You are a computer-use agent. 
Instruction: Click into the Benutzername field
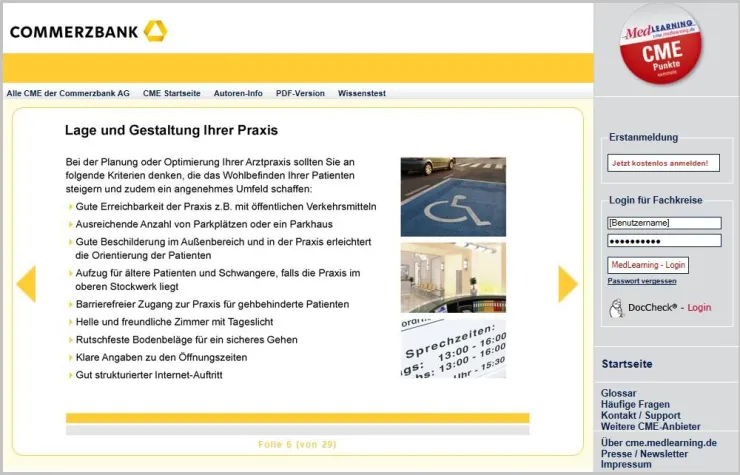(663, 223)
